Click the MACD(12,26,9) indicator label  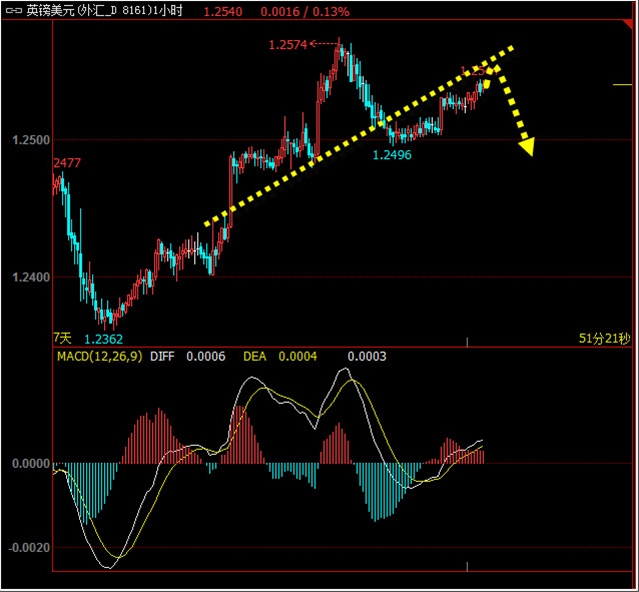tap(100, 357)
